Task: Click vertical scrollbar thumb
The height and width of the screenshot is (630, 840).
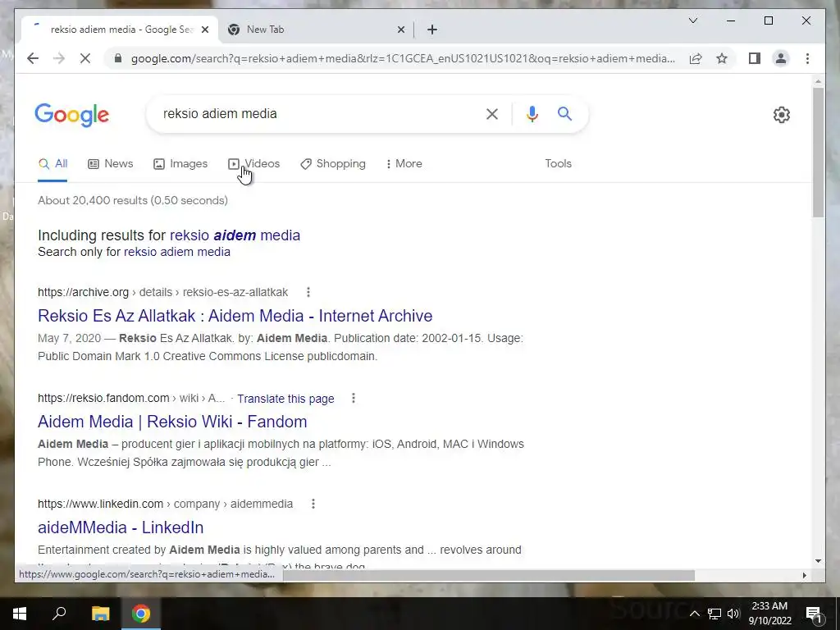Action: (x=818, y=152)
